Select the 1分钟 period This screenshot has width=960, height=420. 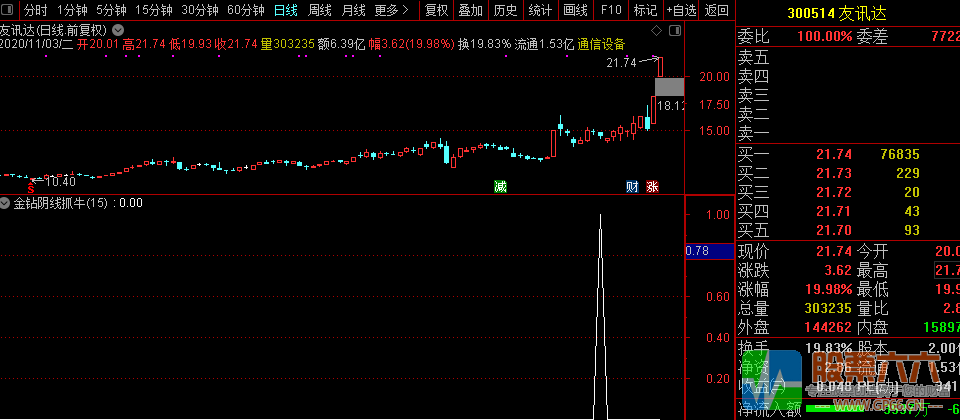tap(72, 10)
